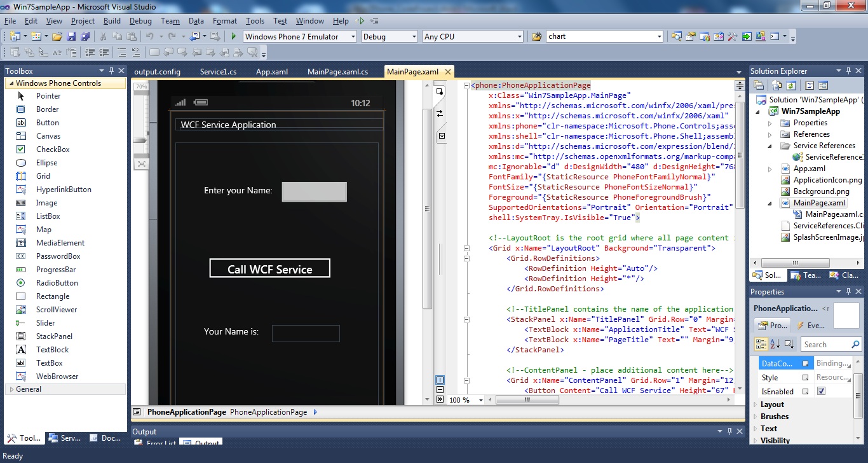Click the Swap Panes icon between designer and XAML
868x463 pixels.
pos(439,113)
